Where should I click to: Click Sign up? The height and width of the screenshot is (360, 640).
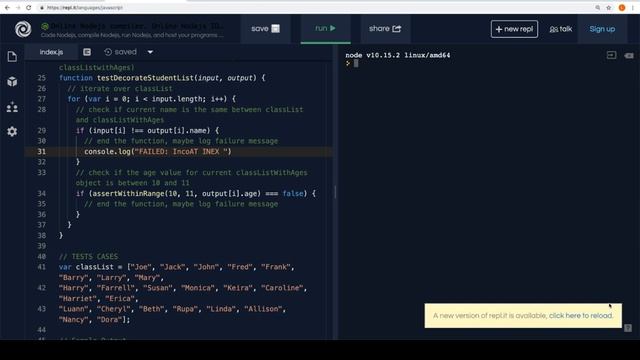click(x=602, y=29)
